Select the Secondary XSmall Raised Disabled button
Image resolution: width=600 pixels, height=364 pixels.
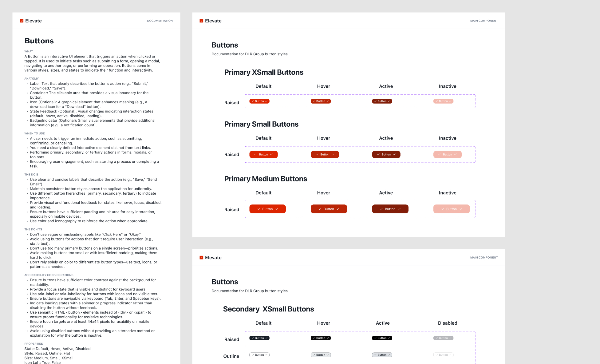(443, 338)
